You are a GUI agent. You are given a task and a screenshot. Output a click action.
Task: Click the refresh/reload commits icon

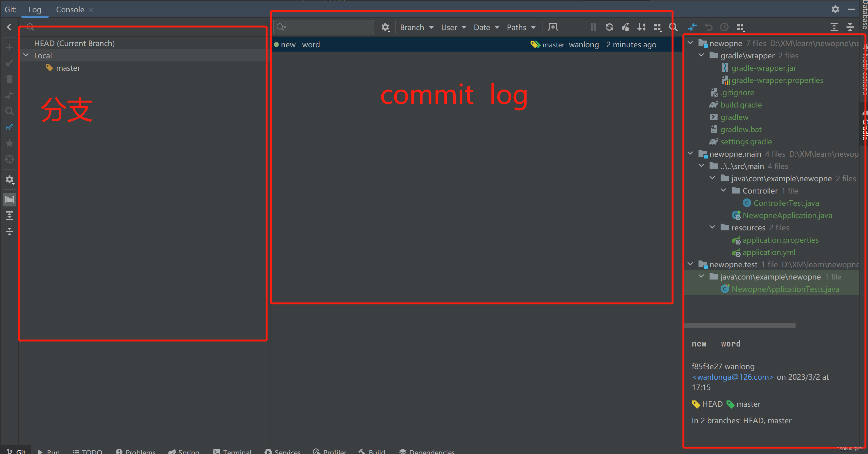(x=610, y=28)
